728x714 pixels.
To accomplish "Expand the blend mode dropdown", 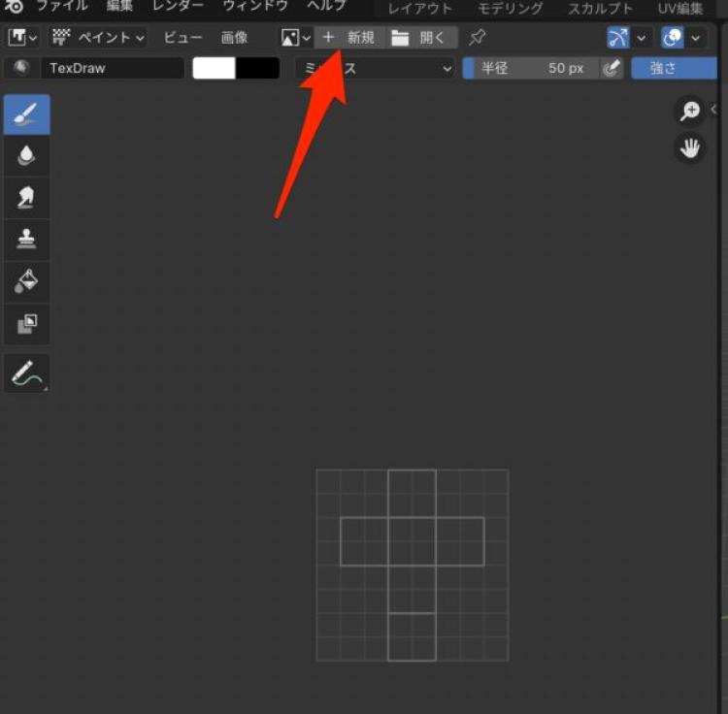I will pyautogui.click(x=375, y=69).
